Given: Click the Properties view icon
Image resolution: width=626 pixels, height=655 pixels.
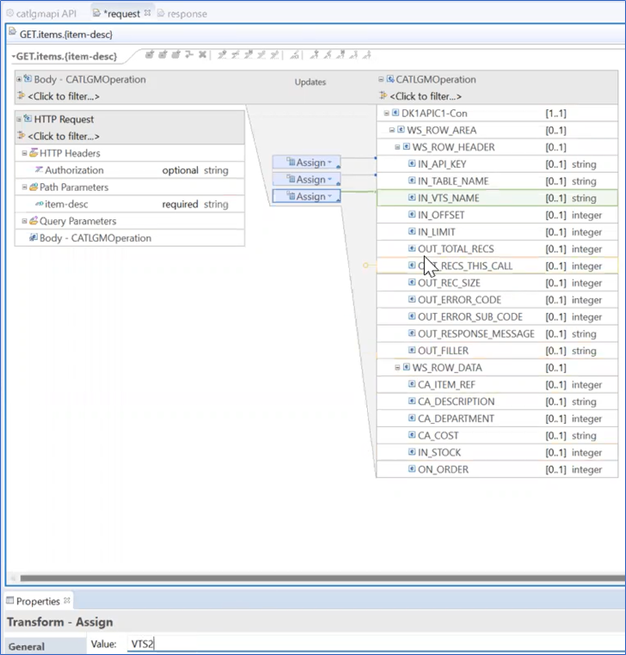Looking at the screenshot, I should point(10,601).
